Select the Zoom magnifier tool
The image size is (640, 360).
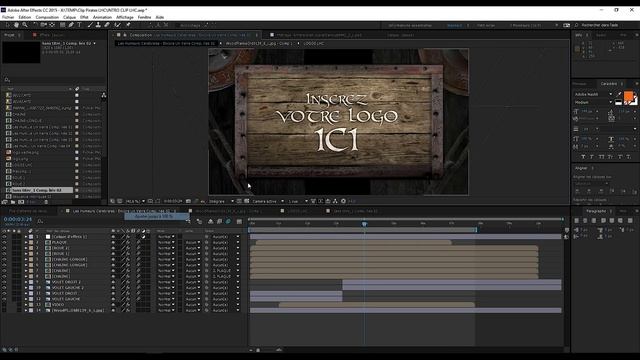pyautogui.click(x=25, y=25)
